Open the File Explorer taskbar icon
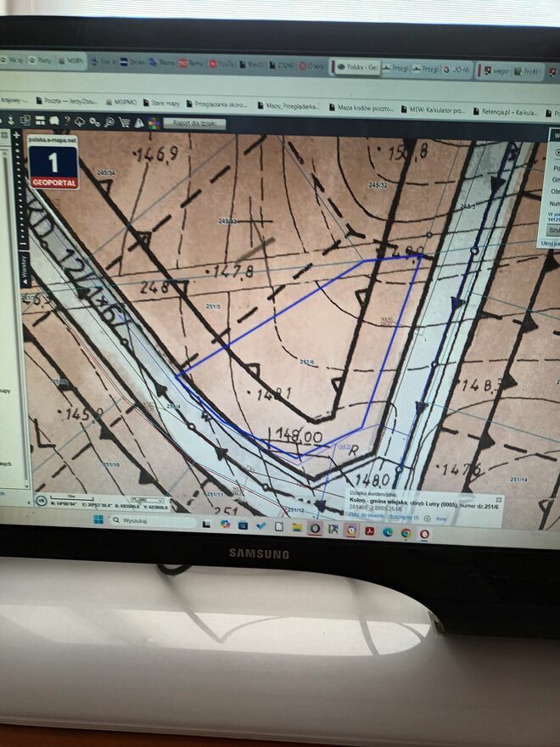Viewport: 560px width, 747px height. point(297,527)
